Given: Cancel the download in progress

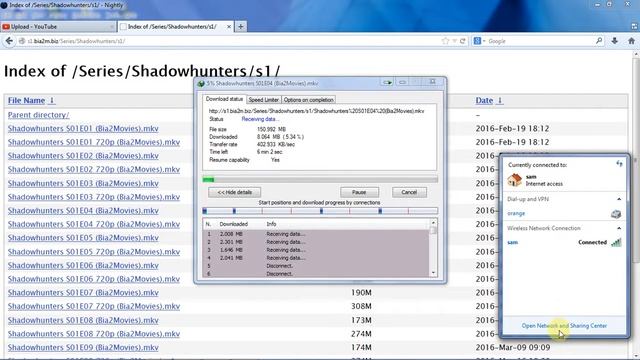Looking at the screenshot, I should (x=409, y=192).
